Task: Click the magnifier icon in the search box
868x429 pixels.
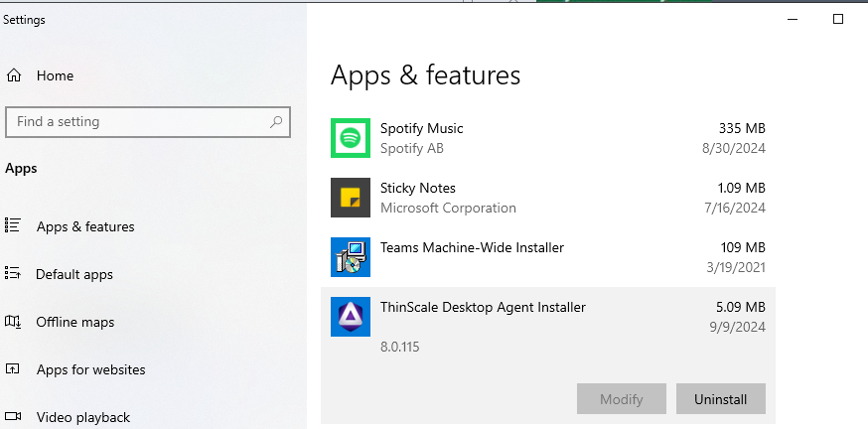Action: point(276,122)
